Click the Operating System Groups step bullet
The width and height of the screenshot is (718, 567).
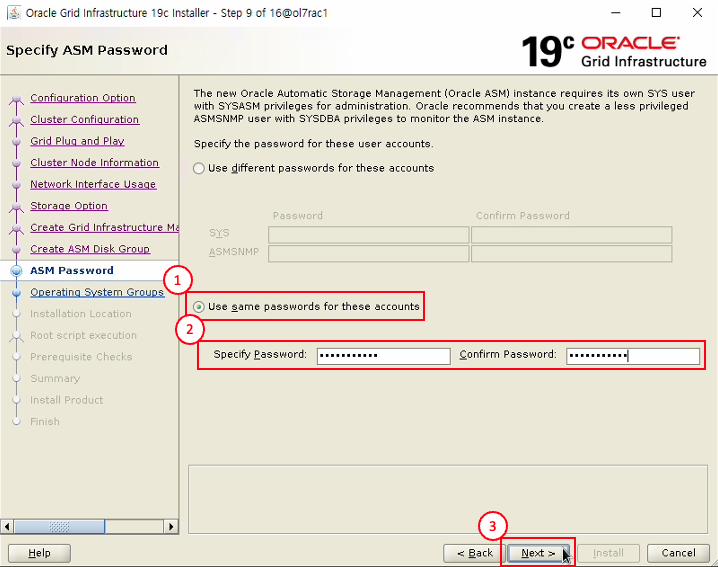pos(16,292)
